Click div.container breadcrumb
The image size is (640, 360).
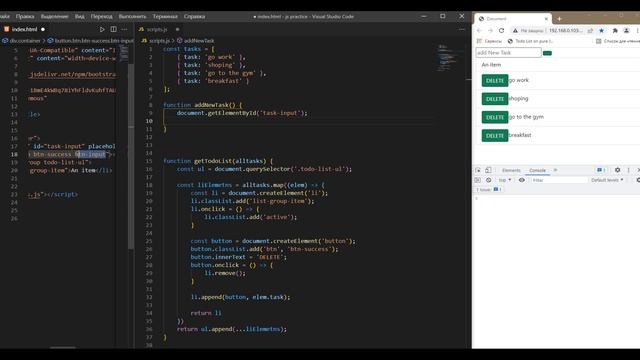point(22,41)
